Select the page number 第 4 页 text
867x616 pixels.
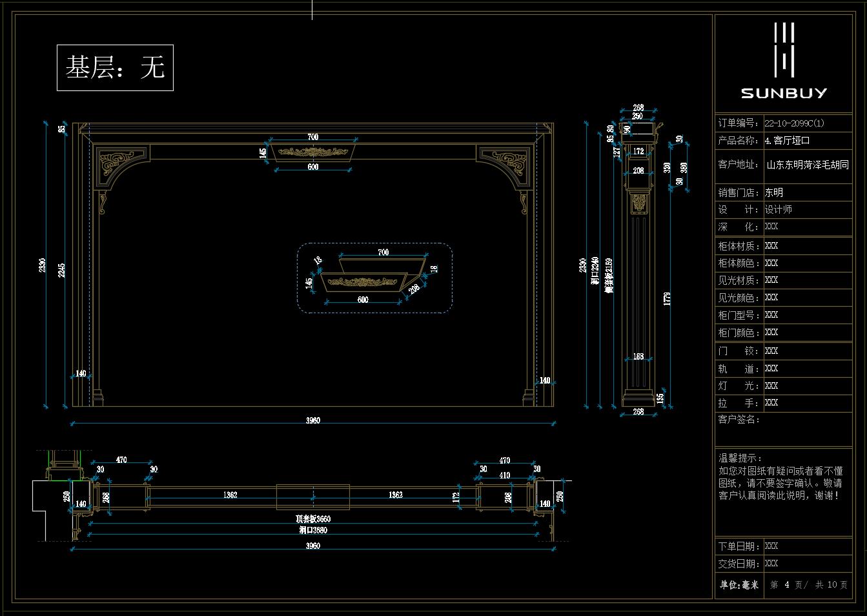click(786, 585)
